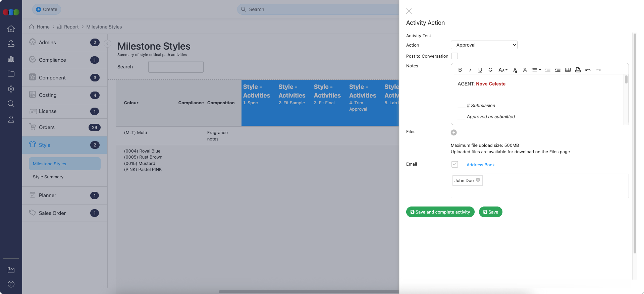The width and height of the screenshot is (644, 294).
Task: Undo last edit in Notes editor
Action: pos(588,70)
